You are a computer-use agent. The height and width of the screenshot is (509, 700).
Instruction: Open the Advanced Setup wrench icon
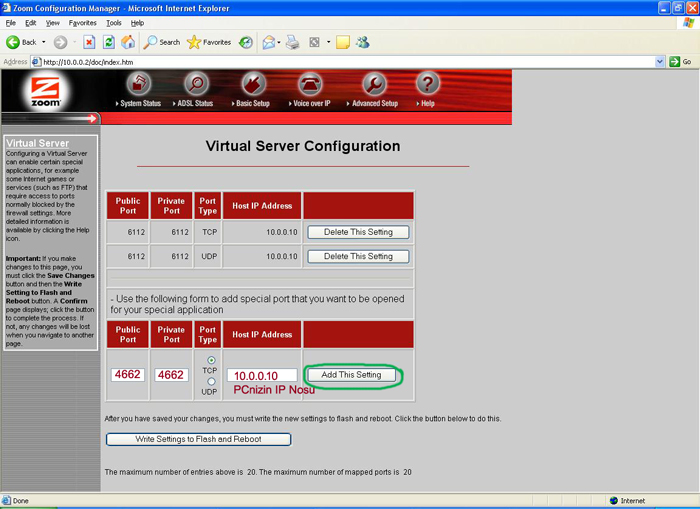point(374,83)
